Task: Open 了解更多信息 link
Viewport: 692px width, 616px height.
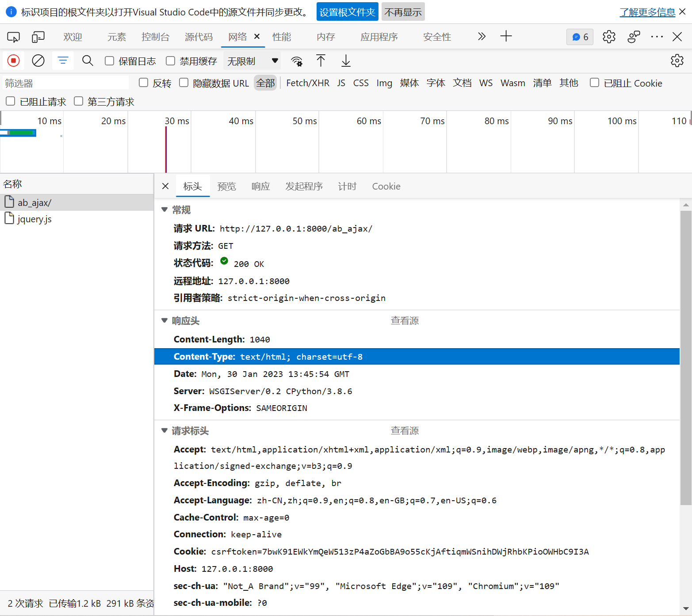Action: coord(647,12)
